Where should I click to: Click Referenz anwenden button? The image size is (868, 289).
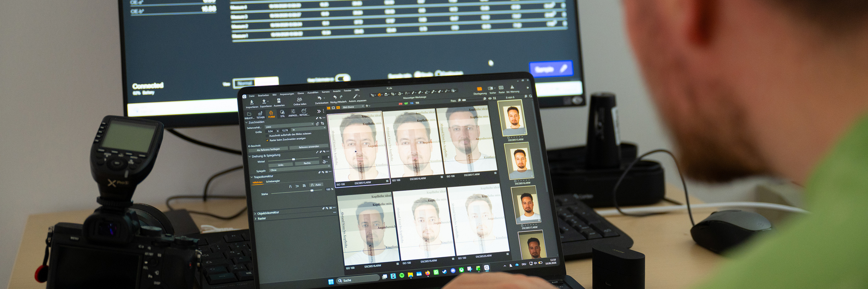309,147
